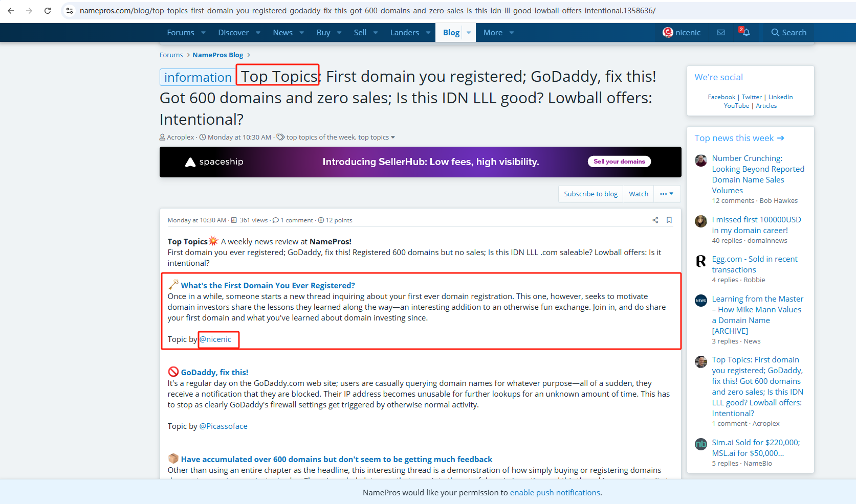Screen dimensions: 856x504
Task: Open the 1 comment link with speech icon
Action: pyautogui.click(x=293, y=220)
